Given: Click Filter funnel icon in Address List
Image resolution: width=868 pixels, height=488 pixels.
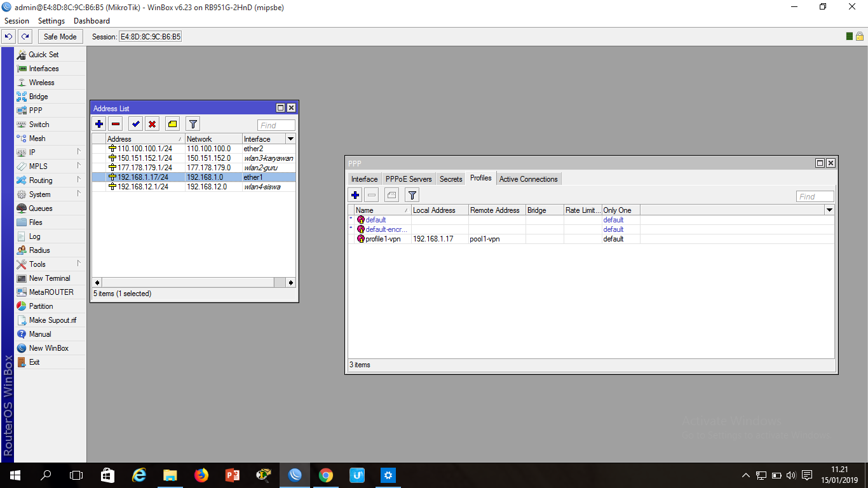Looking at the screenshot, I should (x=193, y=124).
